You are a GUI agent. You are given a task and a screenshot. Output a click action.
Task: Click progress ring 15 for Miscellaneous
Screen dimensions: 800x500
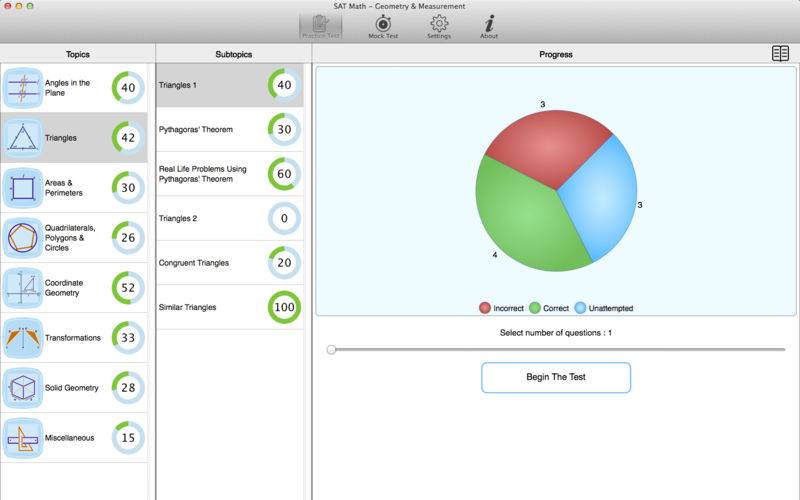[128, 438]
